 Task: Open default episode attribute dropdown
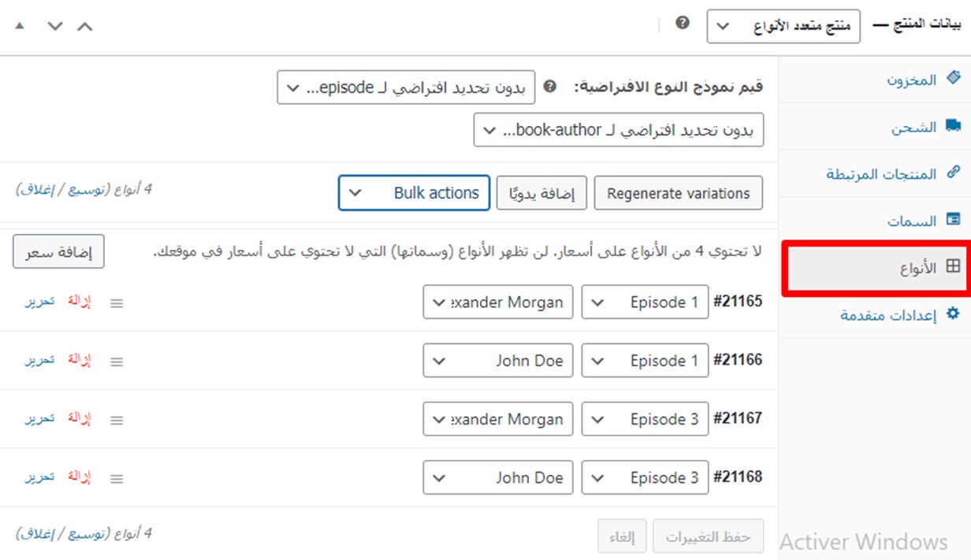tap(406, 87)
